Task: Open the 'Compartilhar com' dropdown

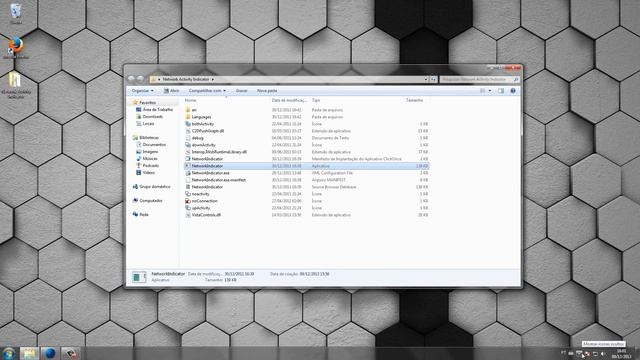Action: tap(207, 91)
